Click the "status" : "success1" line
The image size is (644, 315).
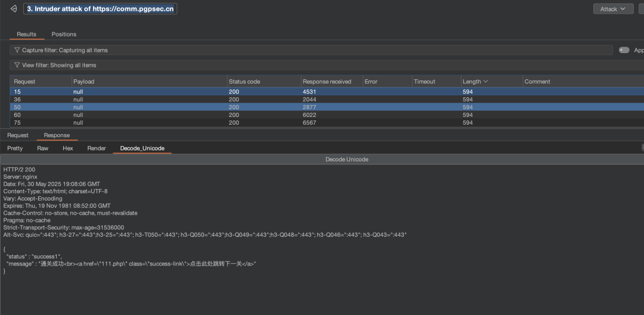coord(33,257)
